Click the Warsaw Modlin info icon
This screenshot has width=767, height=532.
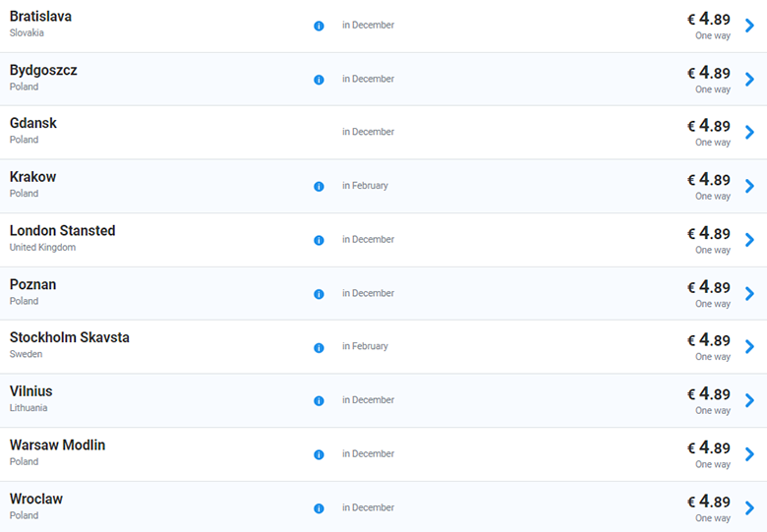319,454
